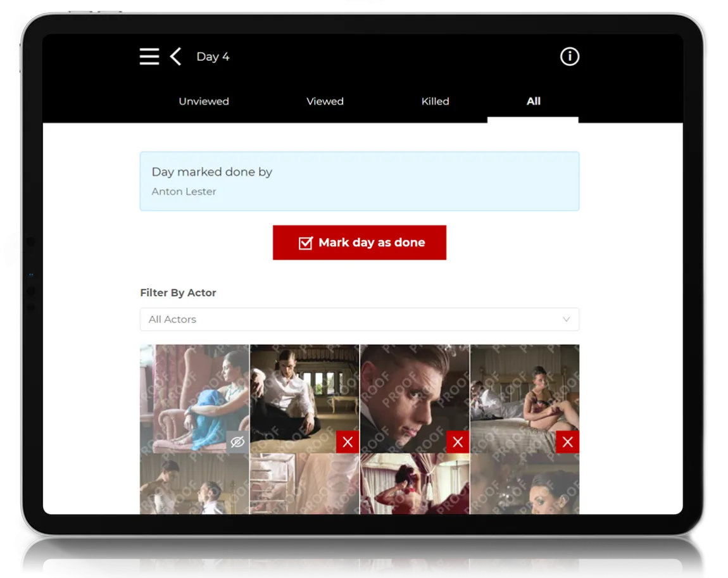728x578 pixels.
Task: Open the info circle icon
Action: tap(569, 56)
